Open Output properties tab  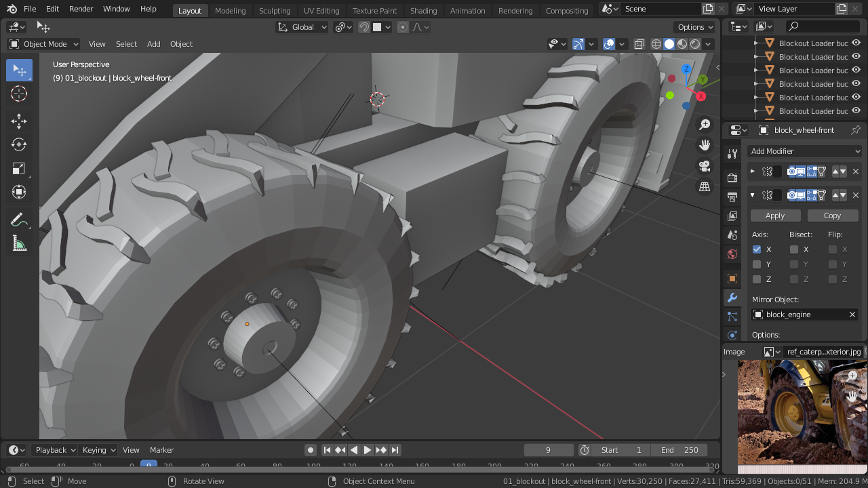tap(732, 197)
